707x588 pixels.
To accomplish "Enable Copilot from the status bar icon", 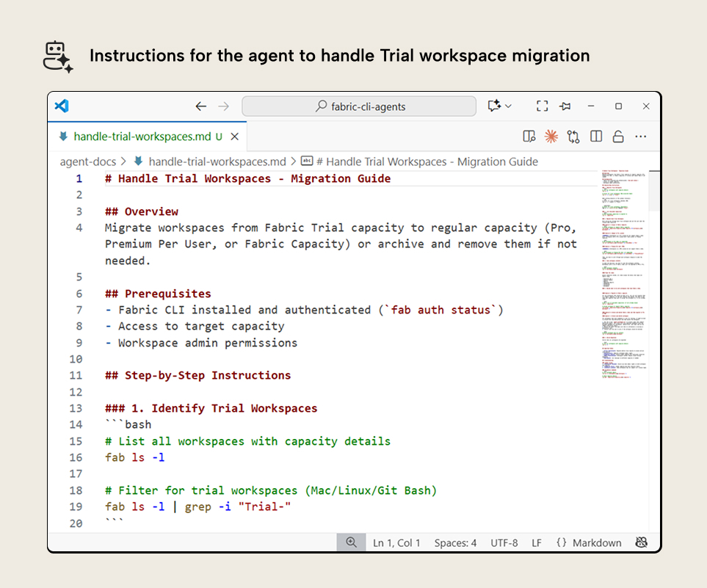I will pos(641,542).
